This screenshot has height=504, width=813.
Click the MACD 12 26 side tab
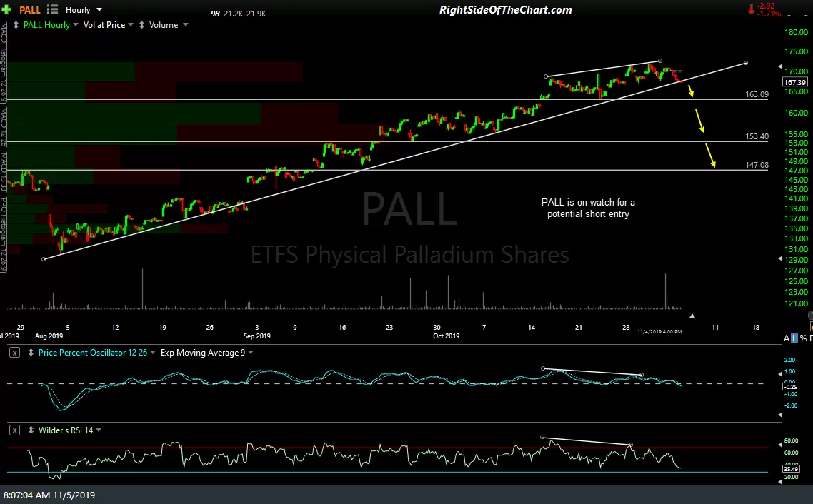click(3, 127)
